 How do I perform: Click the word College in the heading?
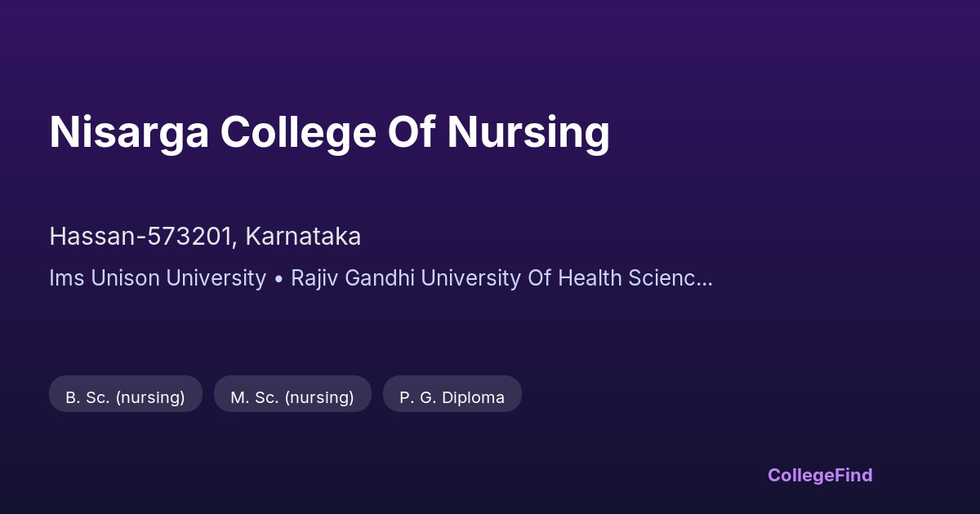(x=298, y=131)
